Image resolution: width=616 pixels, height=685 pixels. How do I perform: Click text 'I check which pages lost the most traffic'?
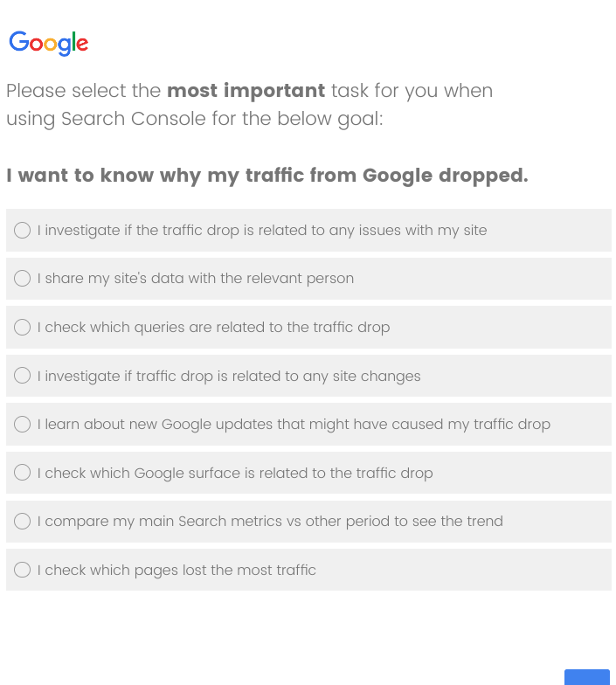(176, 570)
